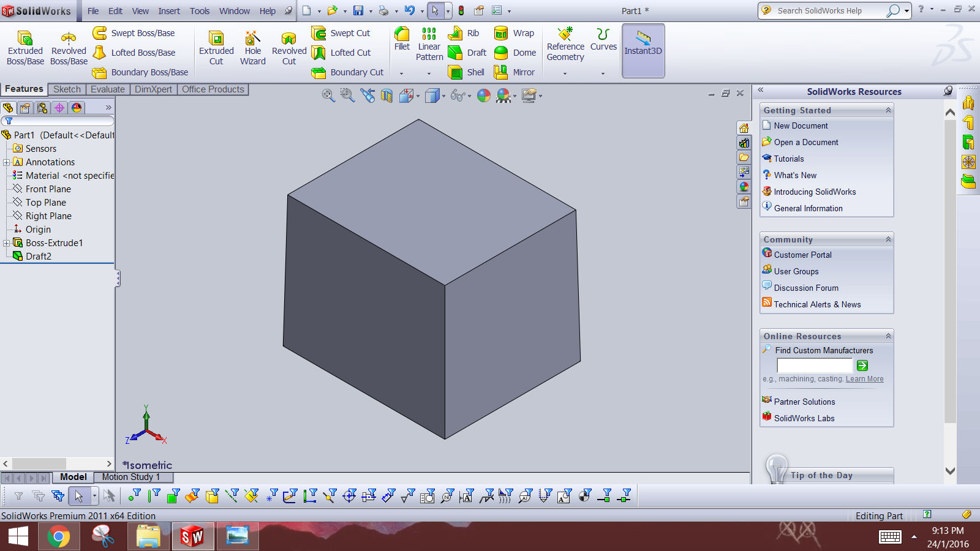Open the Customer Portal link
This screenshot has height=551, width=980.
tap(802, 255)
